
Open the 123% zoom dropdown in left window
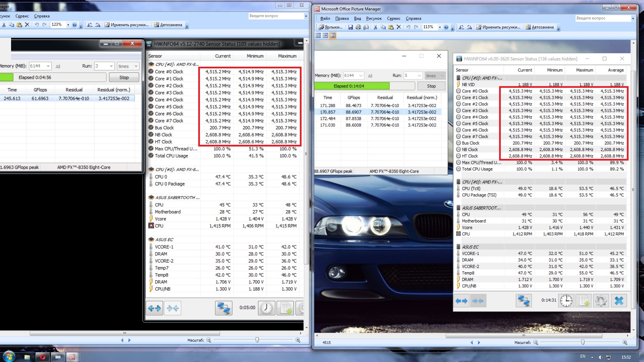(x=68, y=25)
